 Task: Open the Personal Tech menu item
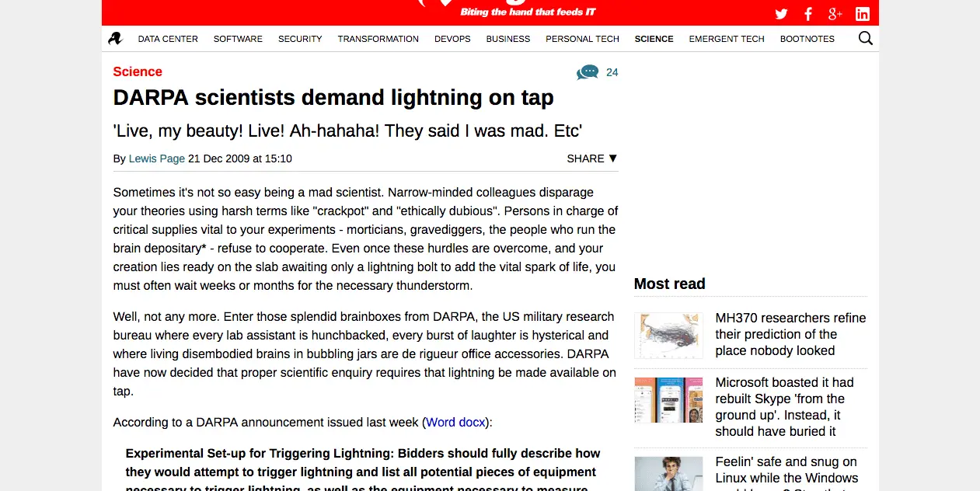pyautogui.click(x=583, y=39)
